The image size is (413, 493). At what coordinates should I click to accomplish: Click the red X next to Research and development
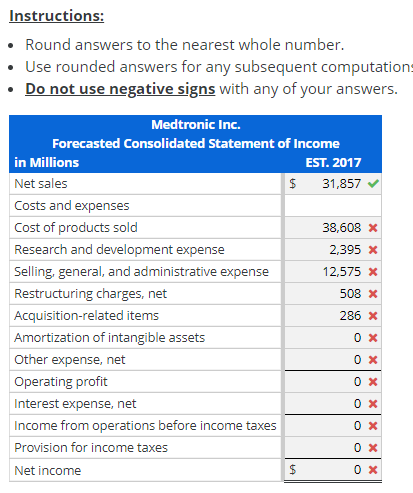click(373, 250)
